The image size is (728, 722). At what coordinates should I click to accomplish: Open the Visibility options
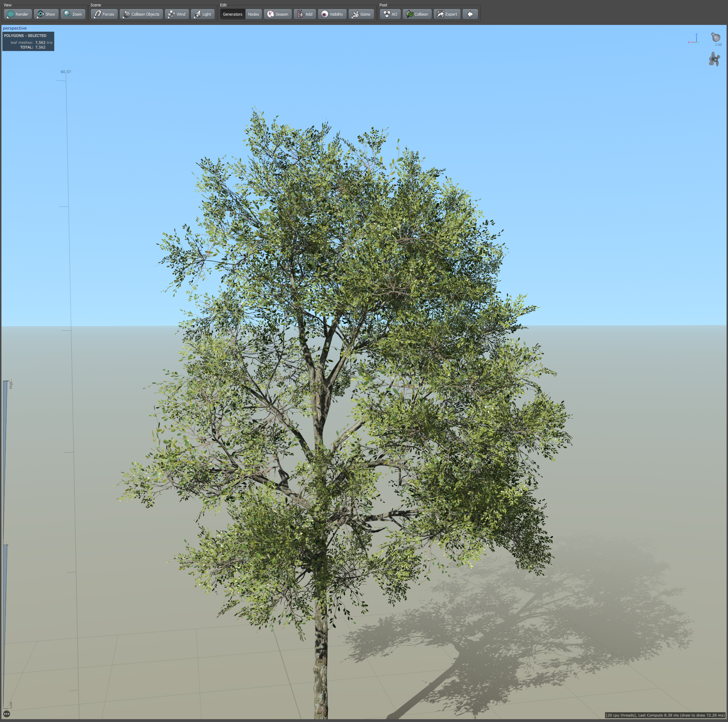pos(332,14)
